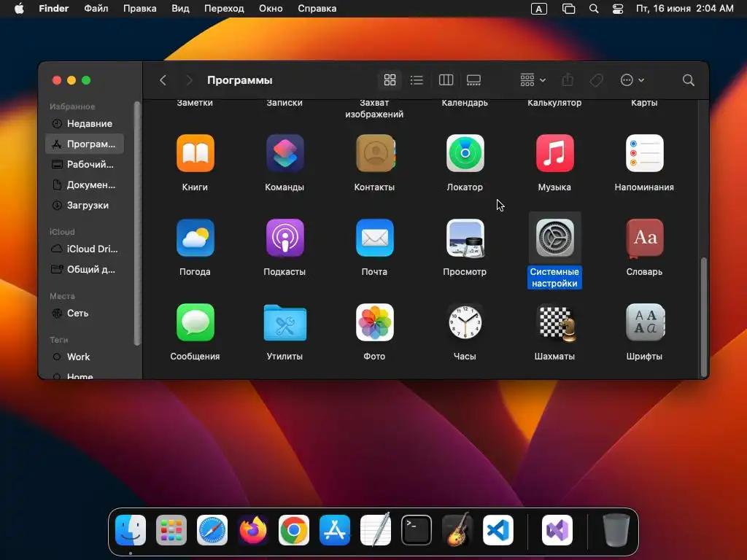The width and height of the screenshot is (747, 560).
Task: Open iCloud Drive in the sidebar
Action: [x=85, y=249]
